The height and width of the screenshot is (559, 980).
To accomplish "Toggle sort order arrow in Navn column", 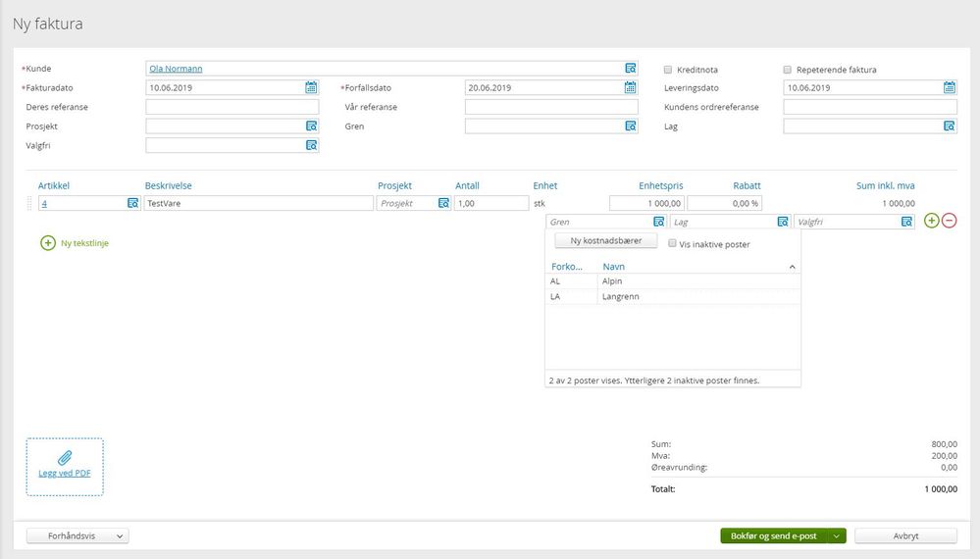I will 792,267.
